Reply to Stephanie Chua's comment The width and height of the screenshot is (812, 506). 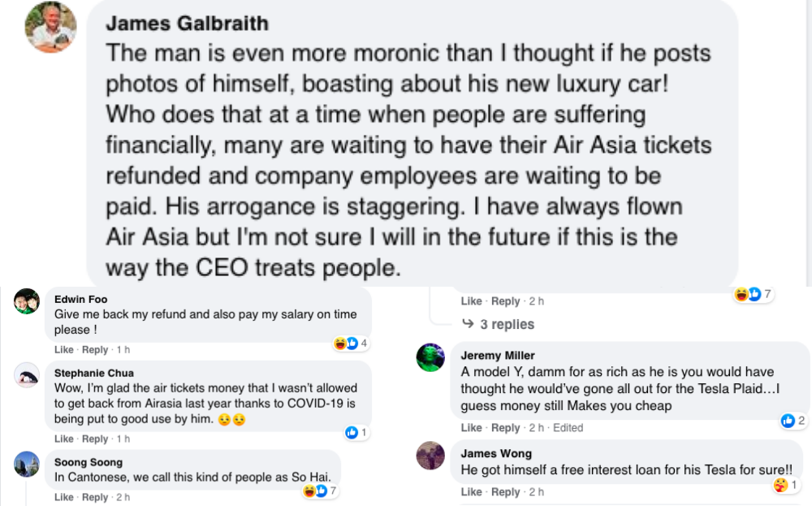[95, 439]
